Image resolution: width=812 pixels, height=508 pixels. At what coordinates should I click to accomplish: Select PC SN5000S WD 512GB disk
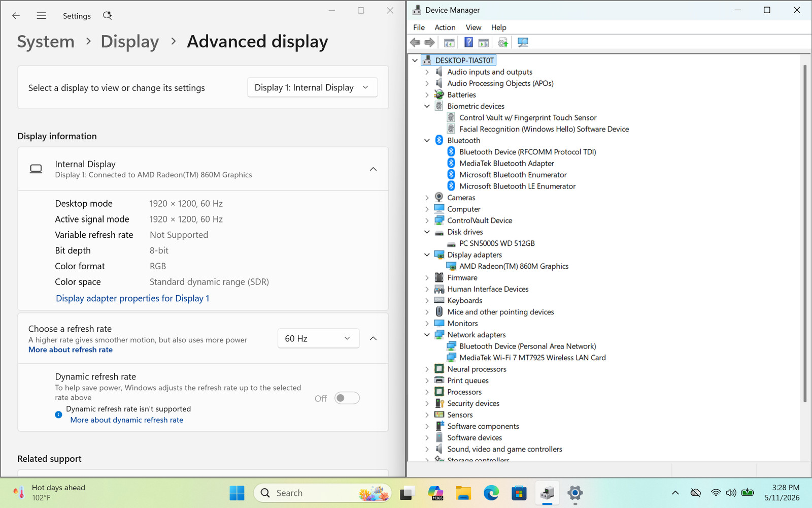click(497, 243)
